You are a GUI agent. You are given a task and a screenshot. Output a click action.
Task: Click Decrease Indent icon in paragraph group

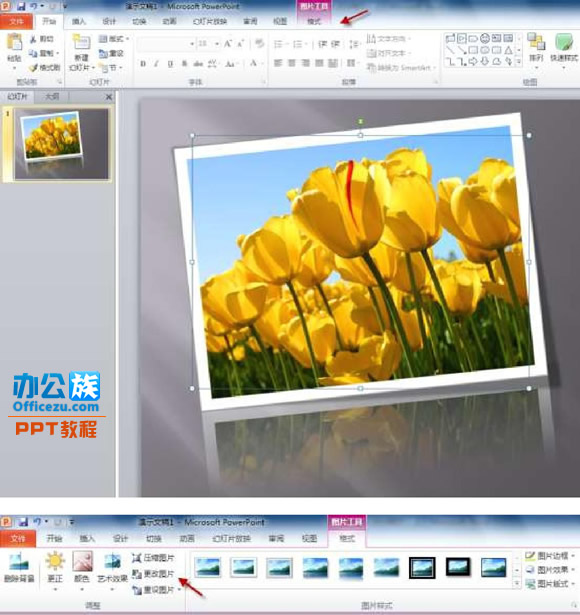[322, 44]
